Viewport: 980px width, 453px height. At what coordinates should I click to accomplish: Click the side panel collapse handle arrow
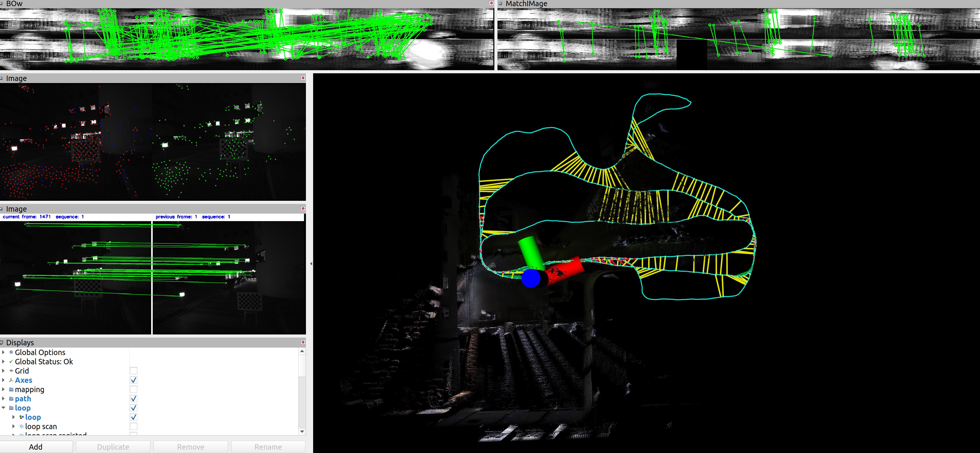click(x=311, y=263)
